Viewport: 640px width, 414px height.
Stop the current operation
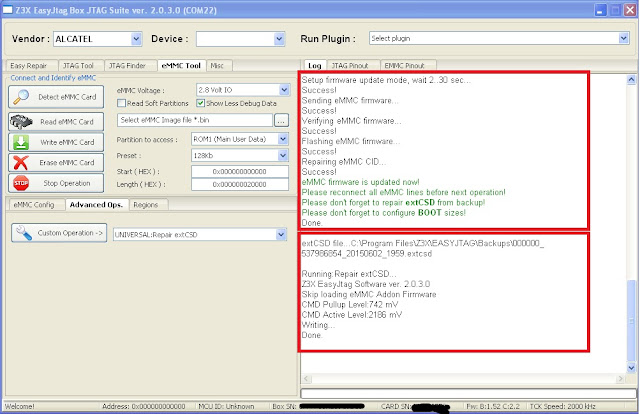(56, 183)
